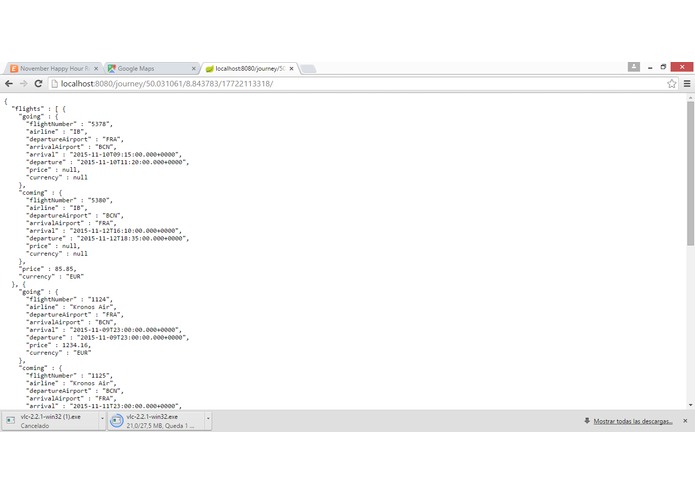The image size is (695, 494).
Task: Click the forward navigation arrow
Action: tap(23, 84)
